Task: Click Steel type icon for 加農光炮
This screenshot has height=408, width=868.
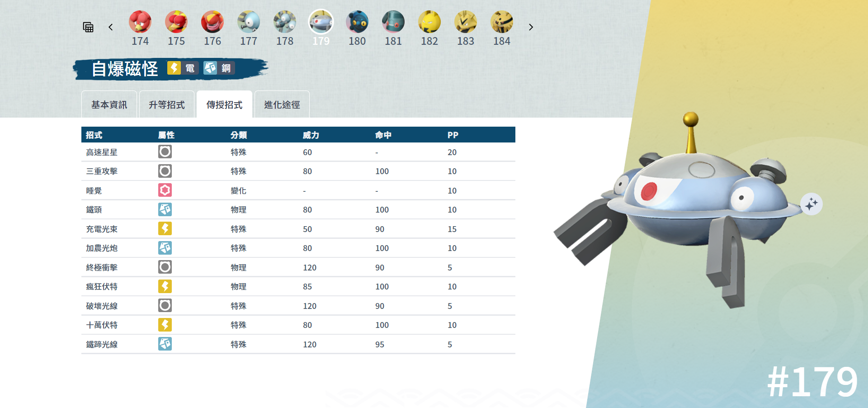Action: coord(165,248)
